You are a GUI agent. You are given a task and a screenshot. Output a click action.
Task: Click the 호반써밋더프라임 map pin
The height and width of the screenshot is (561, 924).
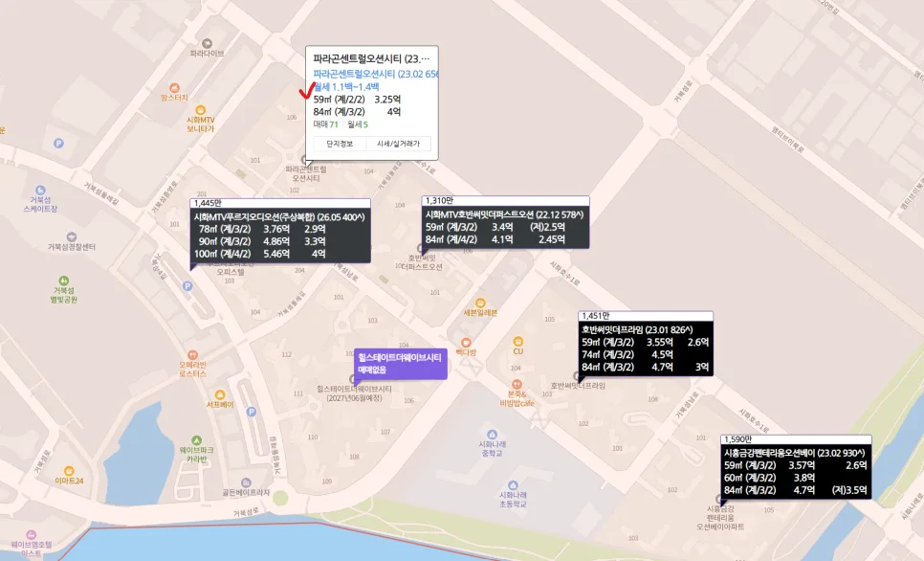578,376
